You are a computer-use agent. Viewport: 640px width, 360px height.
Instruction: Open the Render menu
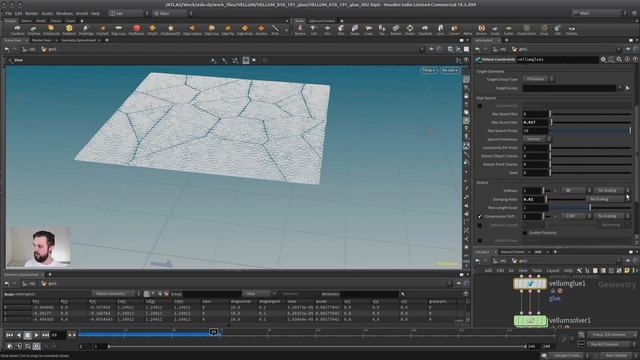click(x=31, y=13)
